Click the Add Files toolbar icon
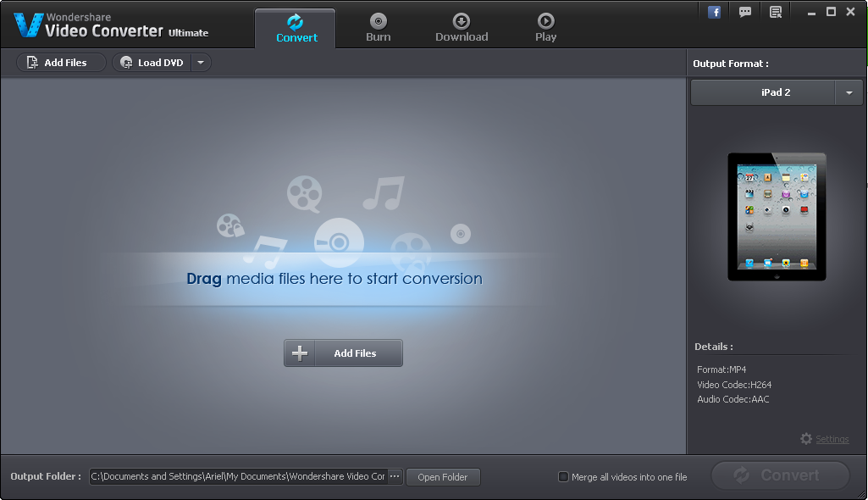The image size is (868, 500). click(x=32, y=62)
